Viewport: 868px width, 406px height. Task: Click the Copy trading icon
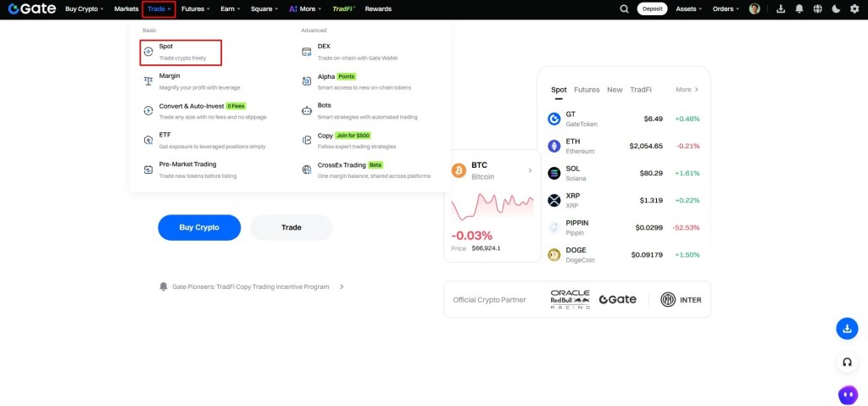[307, 140]
